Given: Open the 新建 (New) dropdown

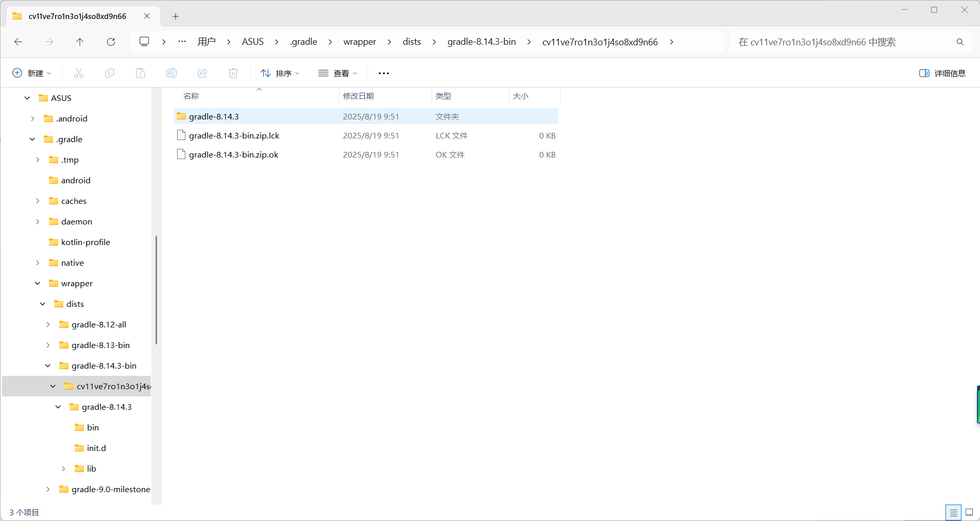Looking at the screenshot, I should (x=32, y=73).
